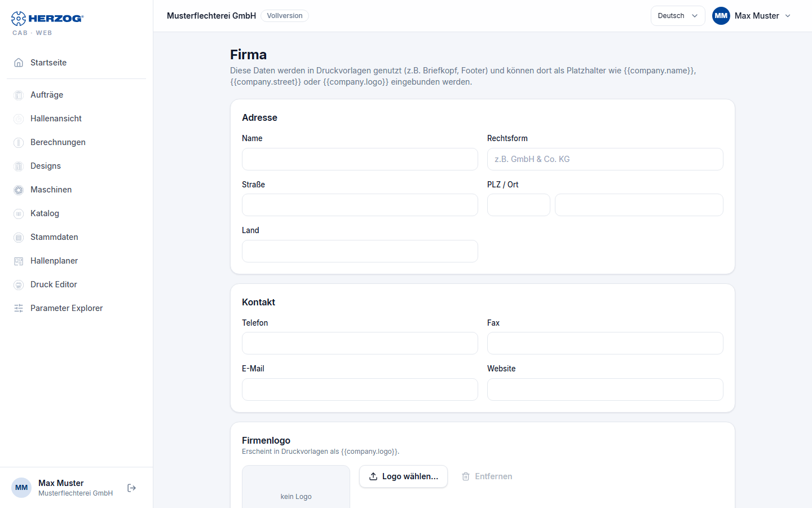Go to Aufträge in the sidebar
Image resolution: width=812 pixels, height=508 pixels.
click(77, 95)
